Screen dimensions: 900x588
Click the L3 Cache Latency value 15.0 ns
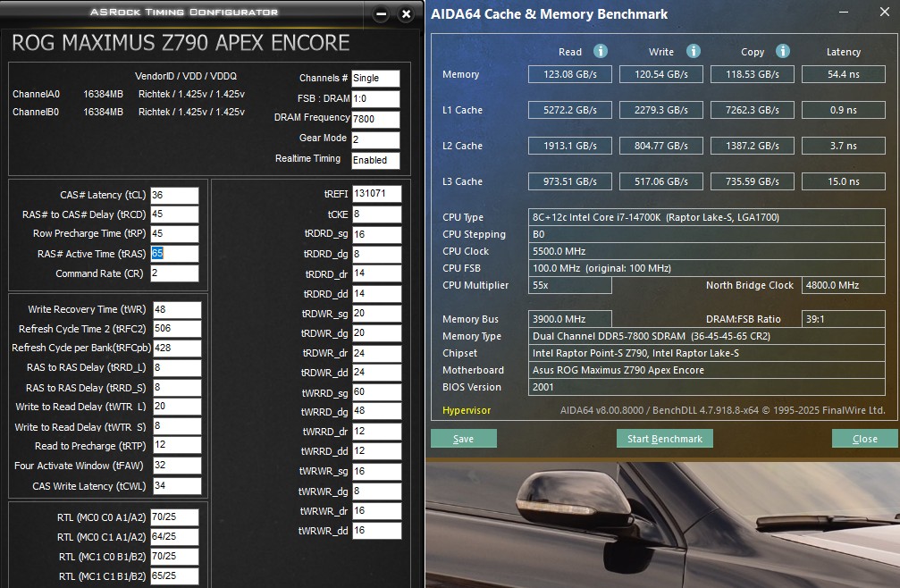[844, 181]
